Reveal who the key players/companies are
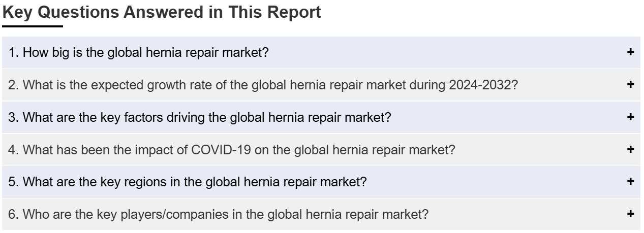The image size is (644, 233). (322, 214)
